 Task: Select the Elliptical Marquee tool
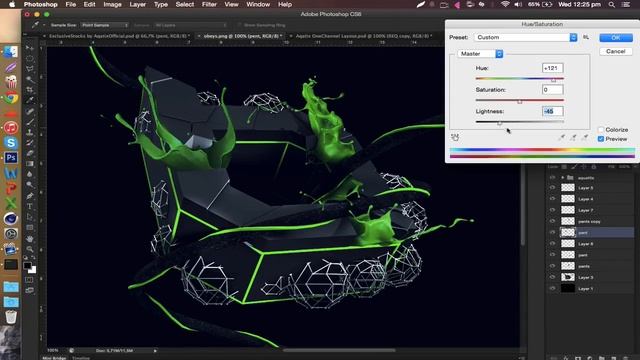coord(30,58)
